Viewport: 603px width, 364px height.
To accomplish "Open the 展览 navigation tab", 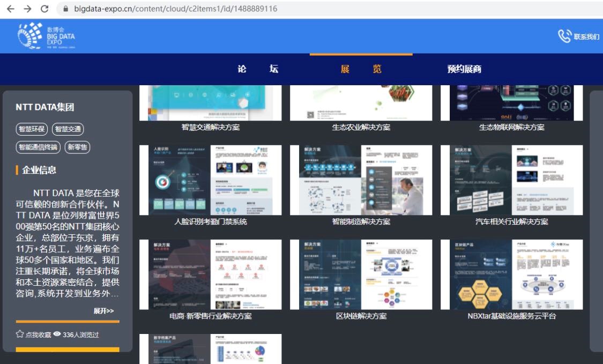I will [361, 69].
